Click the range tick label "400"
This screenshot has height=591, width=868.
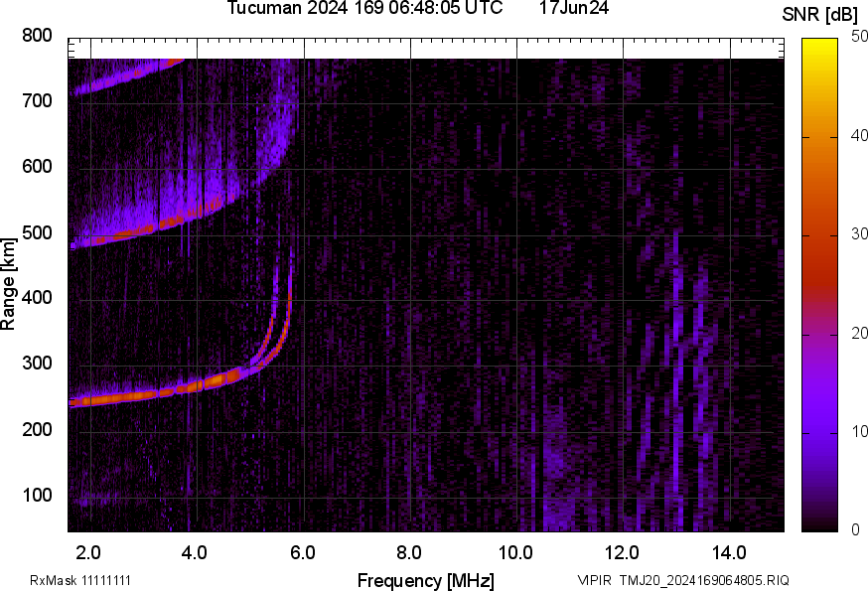(x=37, y=298)
